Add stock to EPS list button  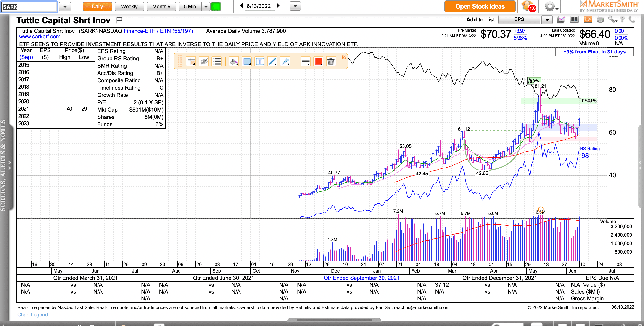click(x=519, y=19)
